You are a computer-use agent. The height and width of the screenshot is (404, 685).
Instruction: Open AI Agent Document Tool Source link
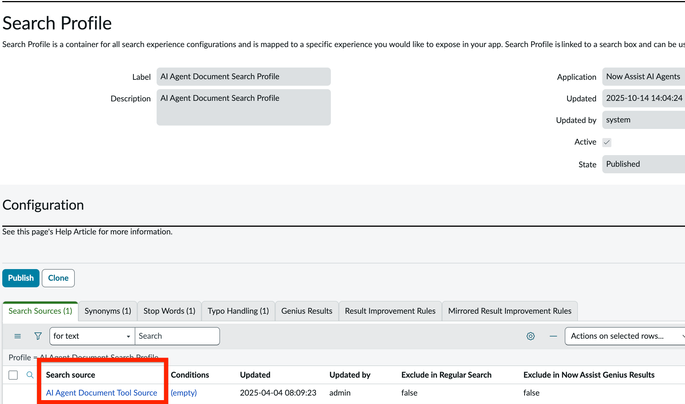coord(102,393)
